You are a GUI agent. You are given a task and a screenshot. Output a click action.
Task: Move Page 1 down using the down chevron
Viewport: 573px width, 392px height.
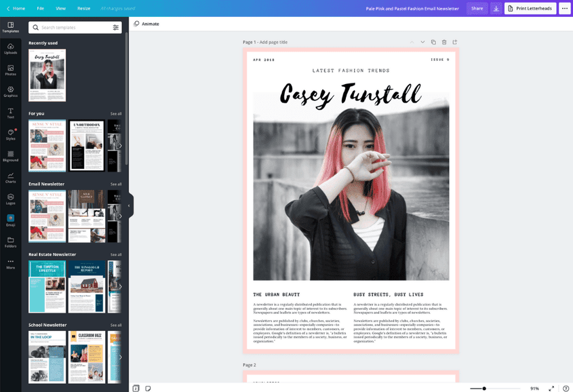(x=422, y=41)
